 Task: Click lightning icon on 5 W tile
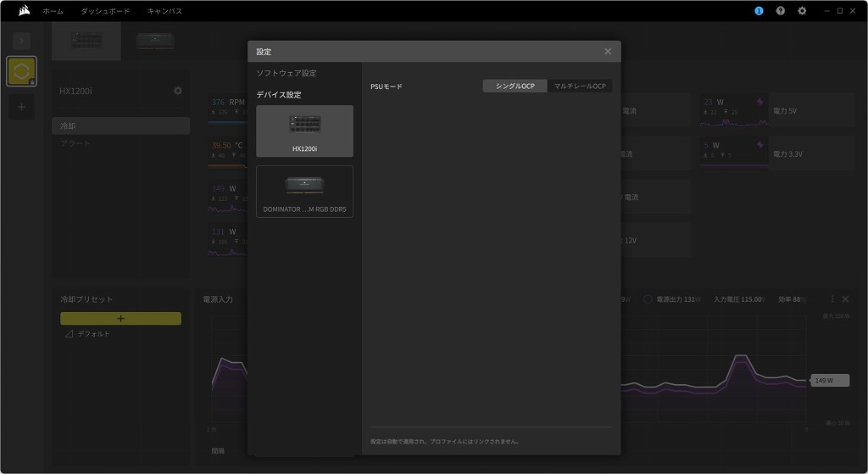(760, 145)
